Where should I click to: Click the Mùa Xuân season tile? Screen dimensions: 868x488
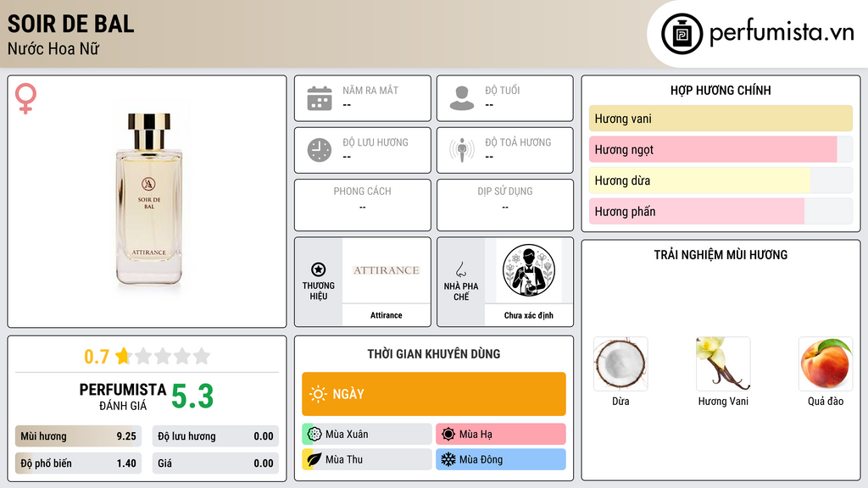pos(367,434)
